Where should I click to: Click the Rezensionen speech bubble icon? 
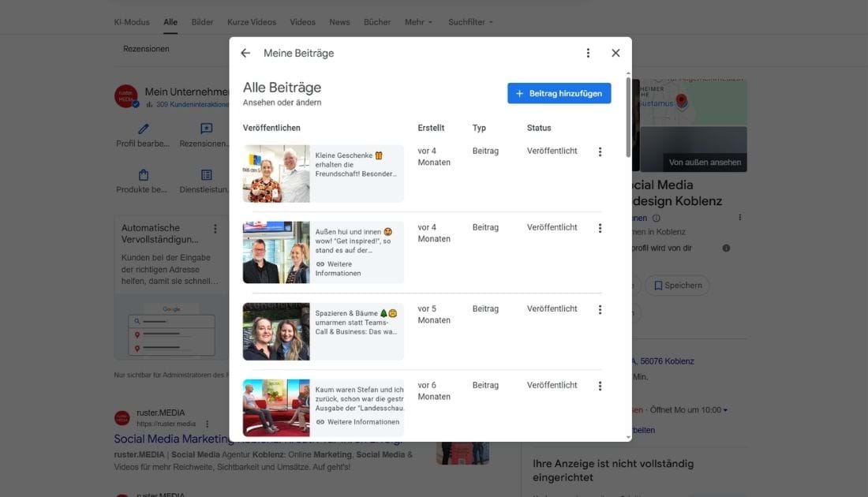pos(207,129)
